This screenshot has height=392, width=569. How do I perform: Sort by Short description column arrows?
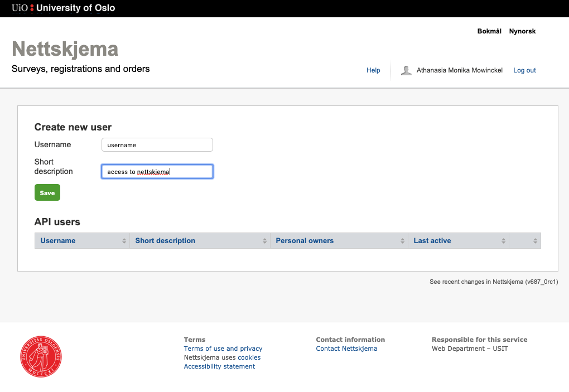point(264,241)
